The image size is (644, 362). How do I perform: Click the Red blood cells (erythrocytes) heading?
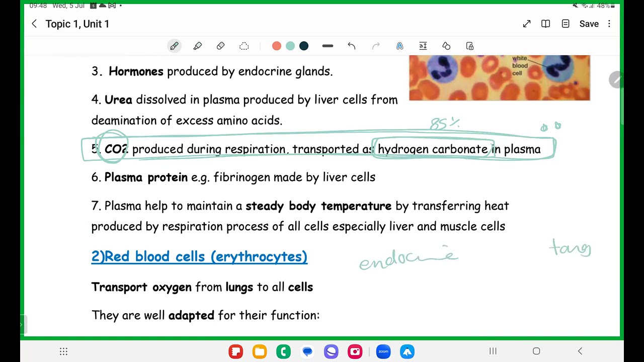pyautogui.click(x=199, y=256)
